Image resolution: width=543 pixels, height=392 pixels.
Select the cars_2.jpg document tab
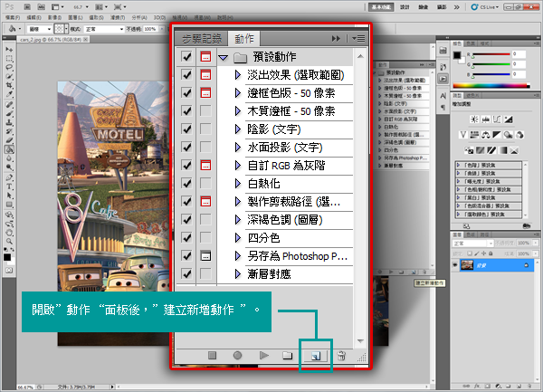tap(52, 40)
